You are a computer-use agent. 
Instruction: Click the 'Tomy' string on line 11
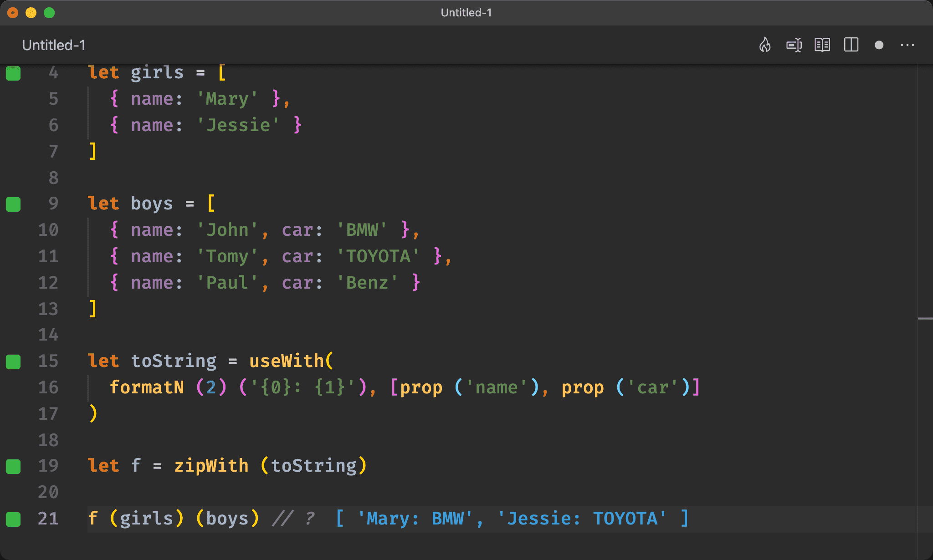[227, 256]
